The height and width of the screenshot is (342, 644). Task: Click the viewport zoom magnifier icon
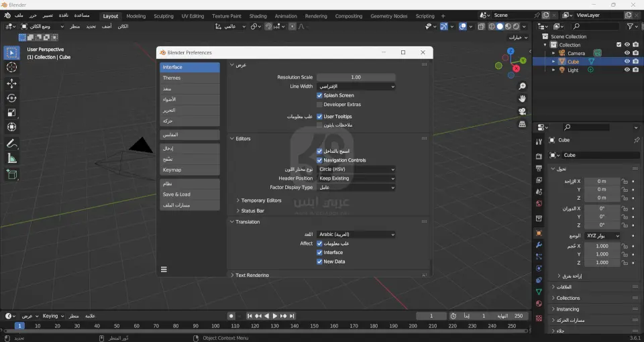click(x=522, y=87)
